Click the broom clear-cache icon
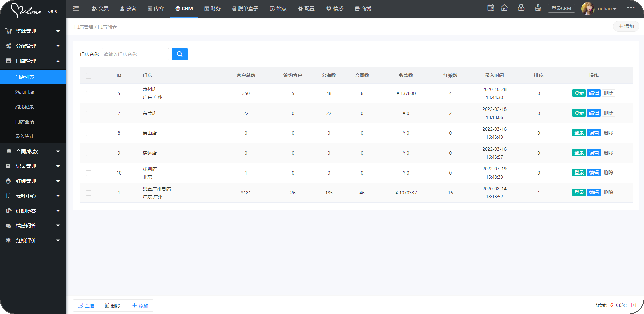This screenshot has width=644, height=314. point(538,8)
